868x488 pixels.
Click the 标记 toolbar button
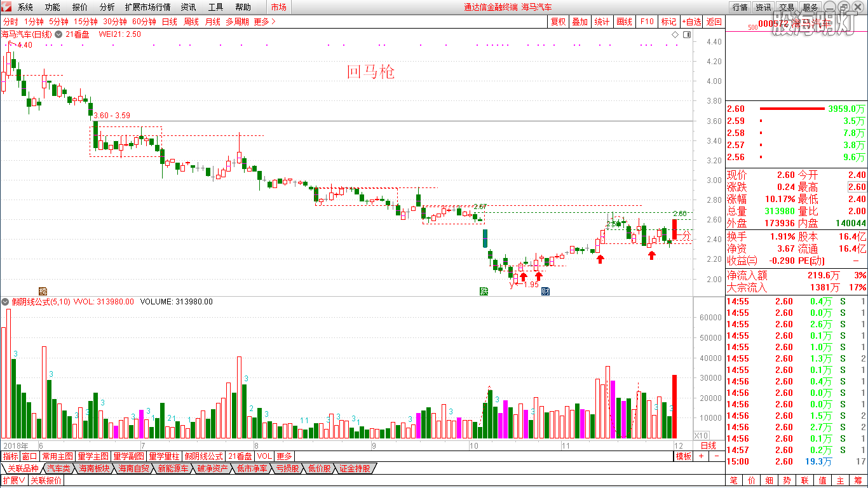(x=668, y=22)
